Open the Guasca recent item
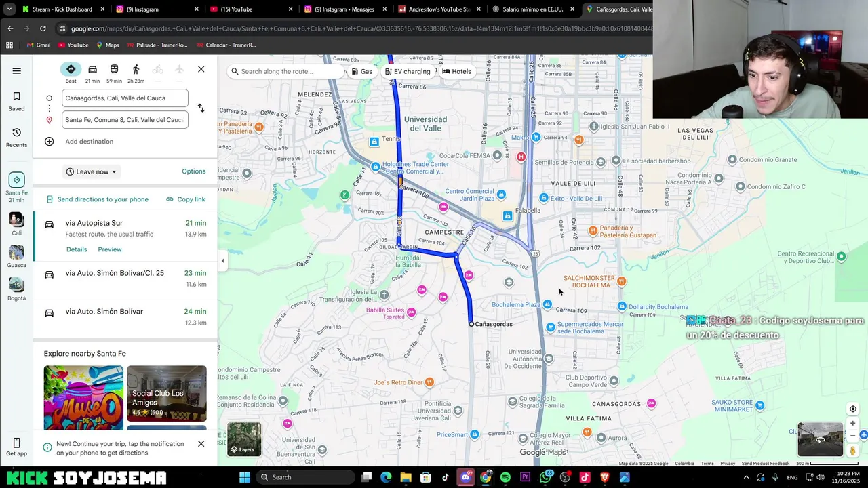The image size is (868, 488). tap(17, 257)
